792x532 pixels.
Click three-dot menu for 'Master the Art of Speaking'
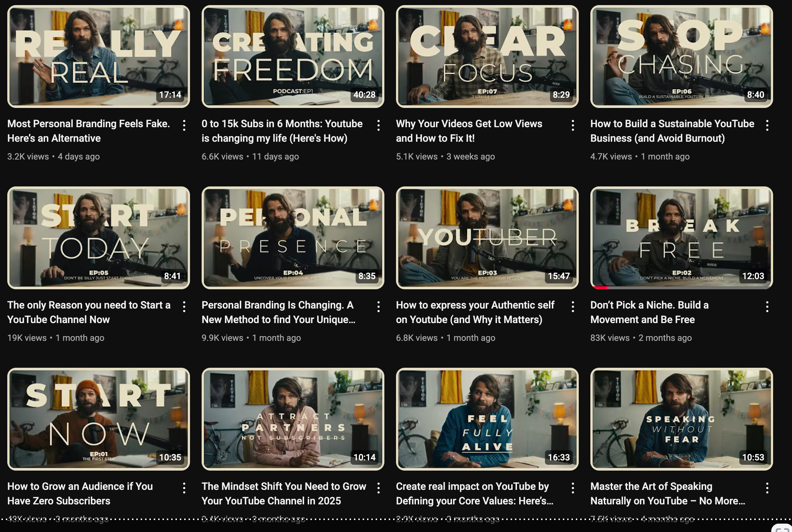click(767, 488)
